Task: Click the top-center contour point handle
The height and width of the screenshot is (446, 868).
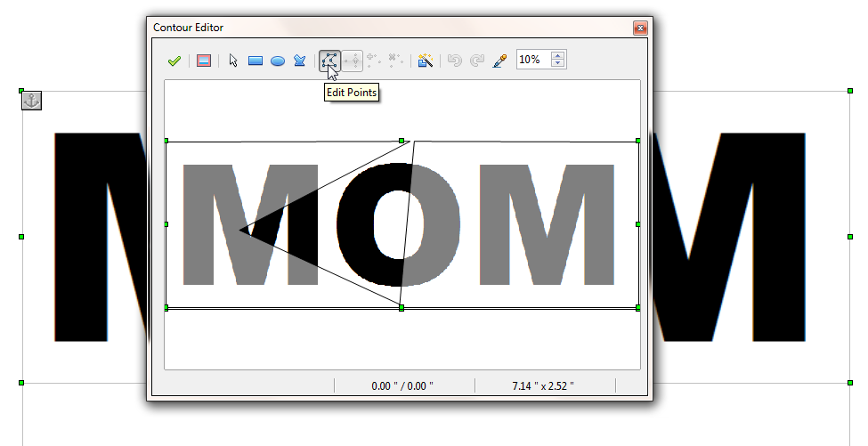Action: 402,141
